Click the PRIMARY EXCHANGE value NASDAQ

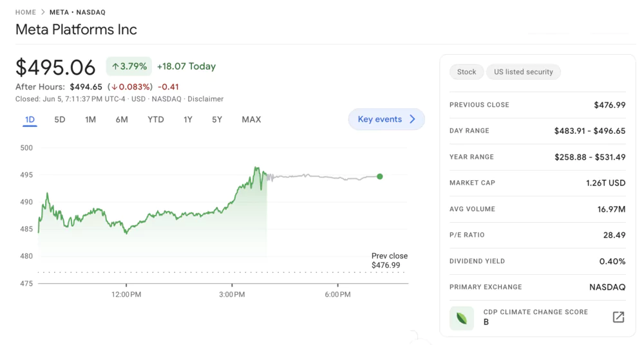point(607,287)
